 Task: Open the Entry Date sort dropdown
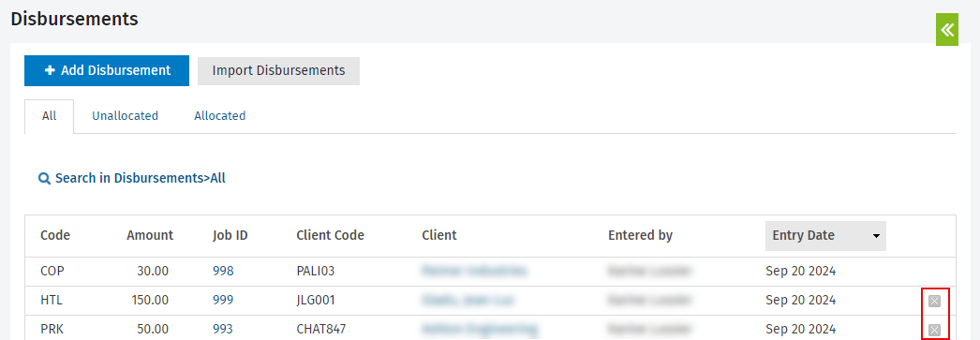825,236
